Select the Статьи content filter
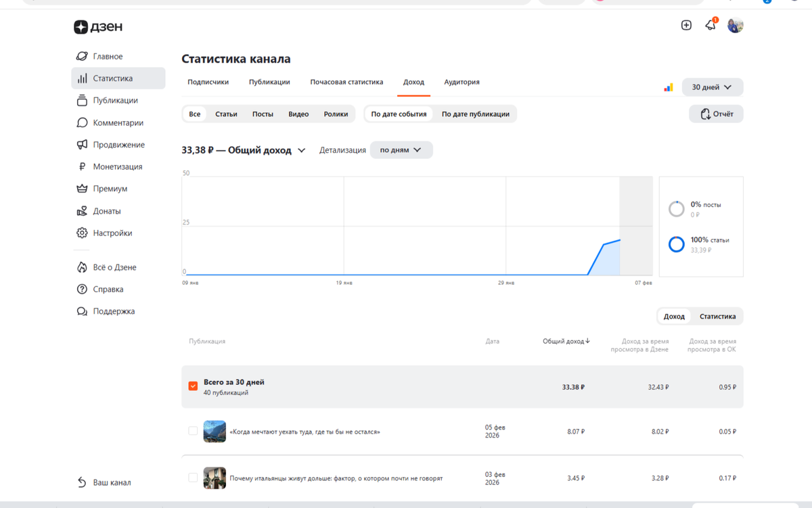Viewport: 812px width, 508px height. click(226, 114)
